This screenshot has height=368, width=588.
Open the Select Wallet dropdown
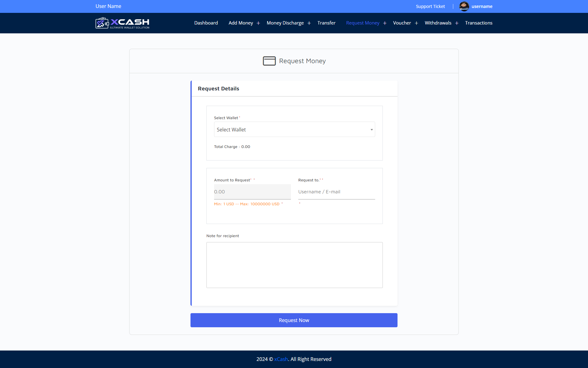point(294,130)
